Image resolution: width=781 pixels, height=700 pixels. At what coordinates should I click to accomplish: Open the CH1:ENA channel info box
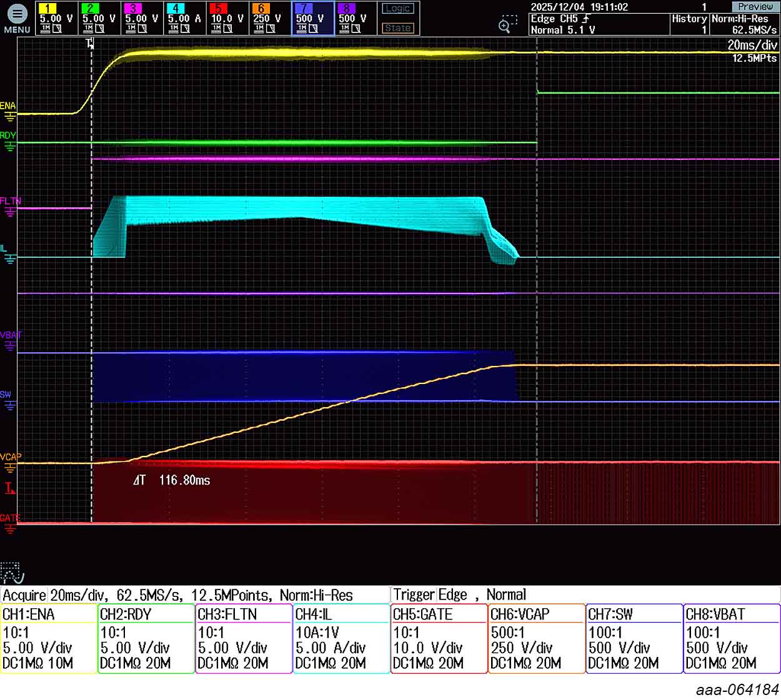pyautogui.click(x=49, y=638)
